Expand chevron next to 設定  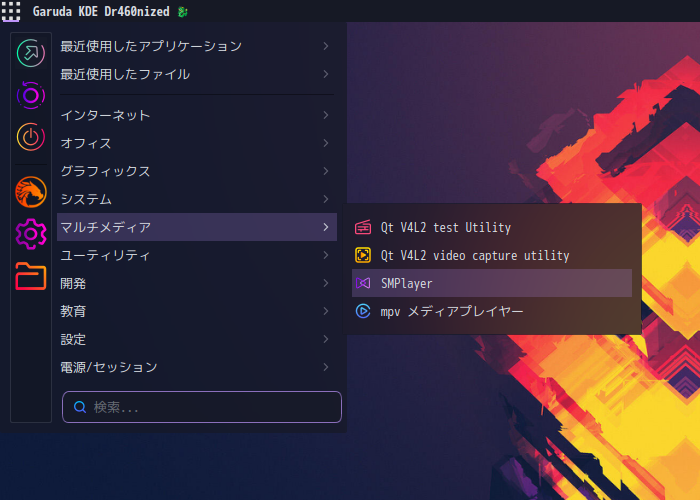tap(326, 339)
